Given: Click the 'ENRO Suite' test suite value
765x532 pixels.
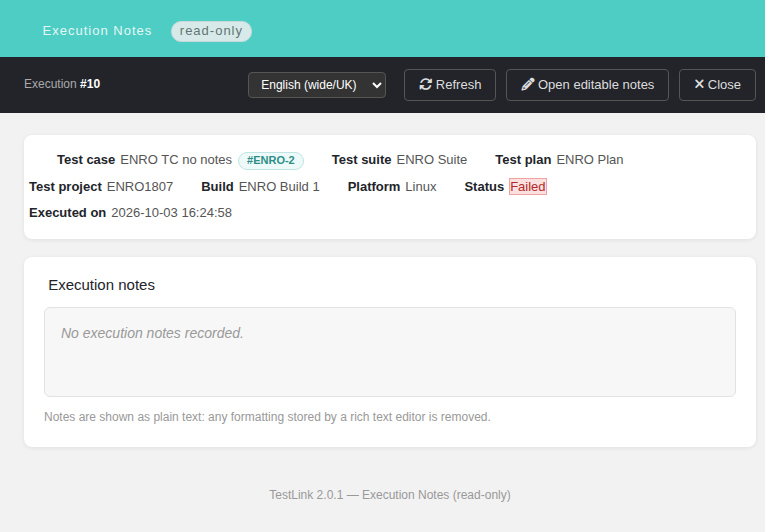Looking at the screenshot, I should [432, 160].
